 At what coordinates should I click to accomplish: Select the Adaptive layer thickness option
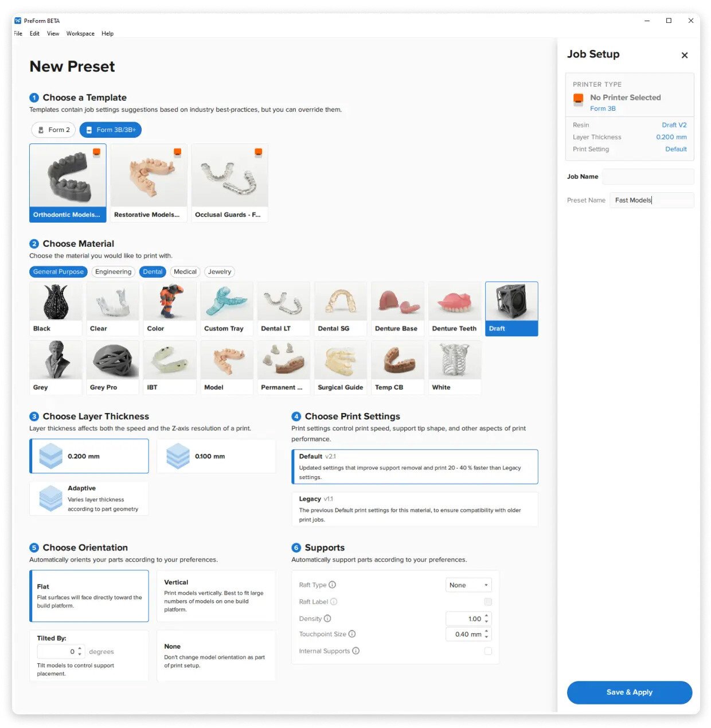click(x=89, y=499)
